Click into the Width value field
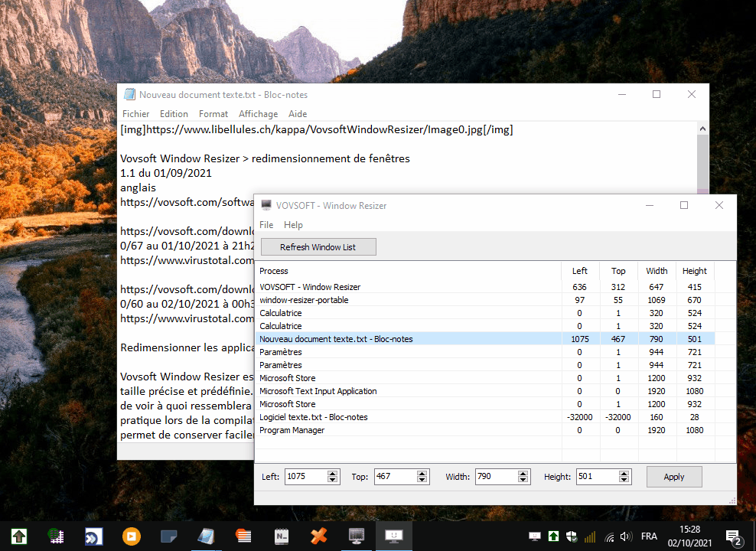 (x=497, y=477)
